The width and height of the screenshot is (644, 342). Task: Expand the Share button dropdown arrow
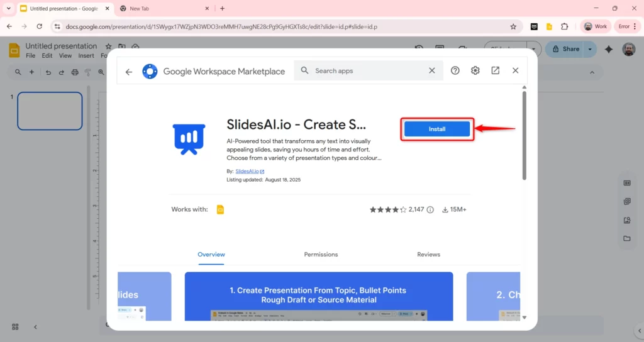(590, 49)
